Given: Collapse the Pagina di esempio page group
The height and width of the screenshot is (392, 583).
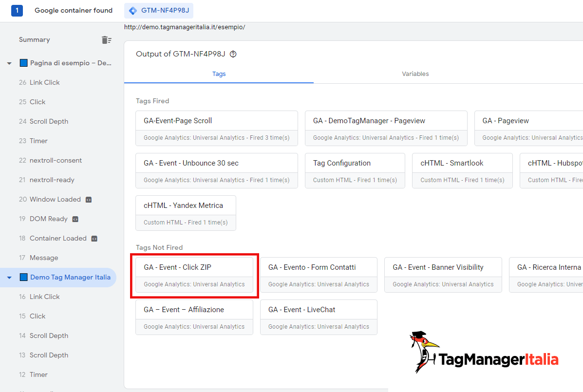Looking at the screenshot, I should [x=9, y=63].
